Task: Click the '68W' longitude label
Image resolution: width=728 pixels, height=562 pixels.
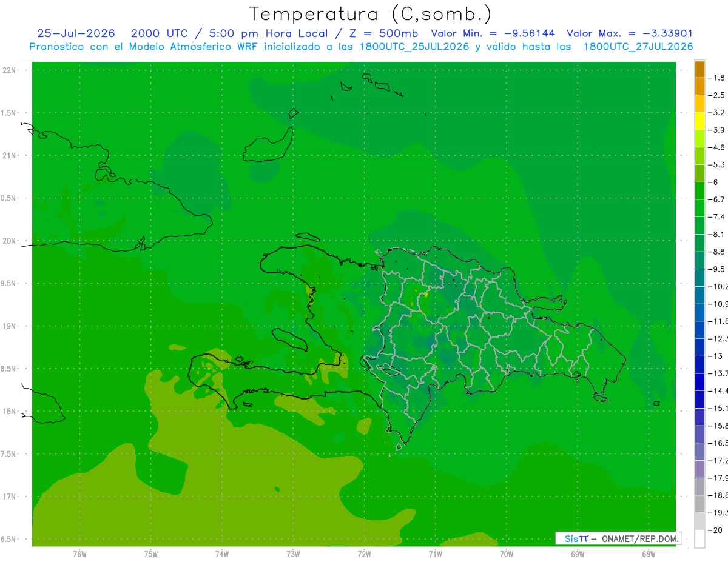Action: click(x=649, y=554)
